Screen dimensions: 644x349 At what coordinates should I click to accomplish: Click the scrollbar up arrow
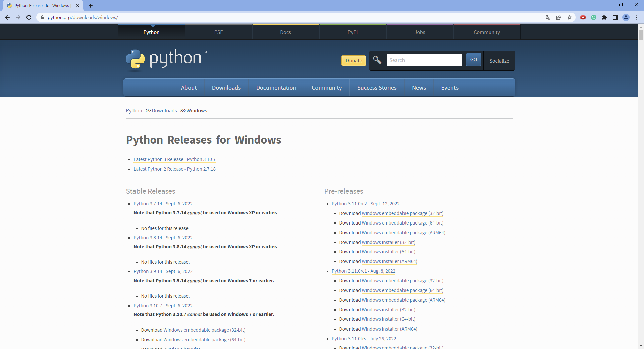click(641, 26)
